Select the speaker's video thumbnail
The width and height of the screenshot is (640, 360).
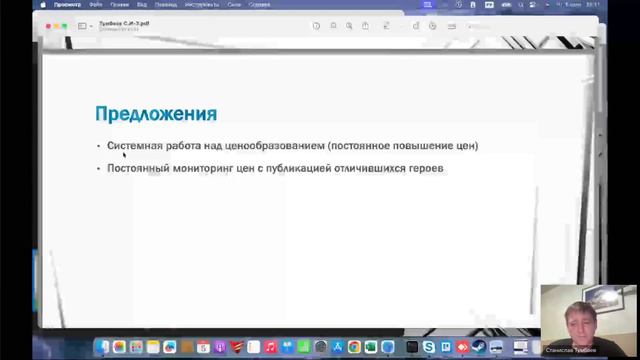point(589,321)
